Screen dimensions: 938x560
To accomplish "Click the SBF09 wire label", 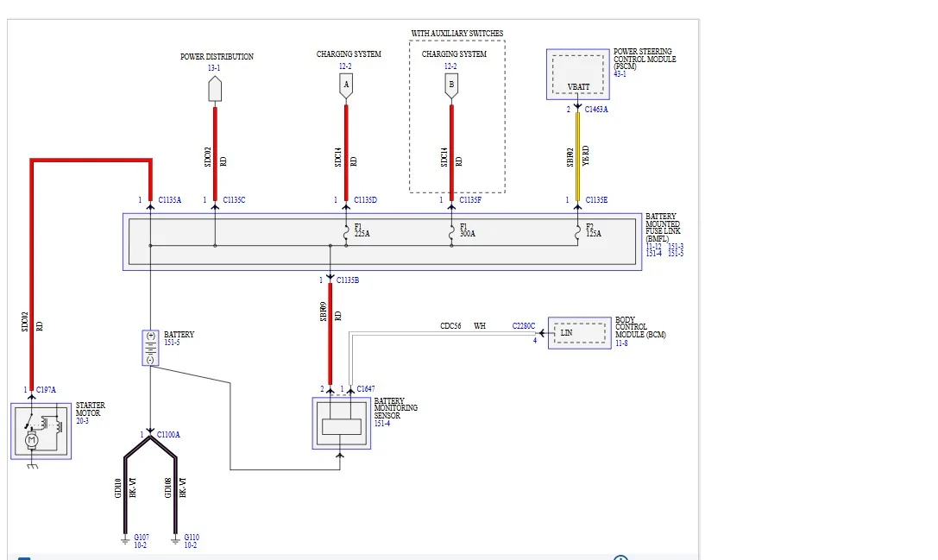I will [324, 311].
